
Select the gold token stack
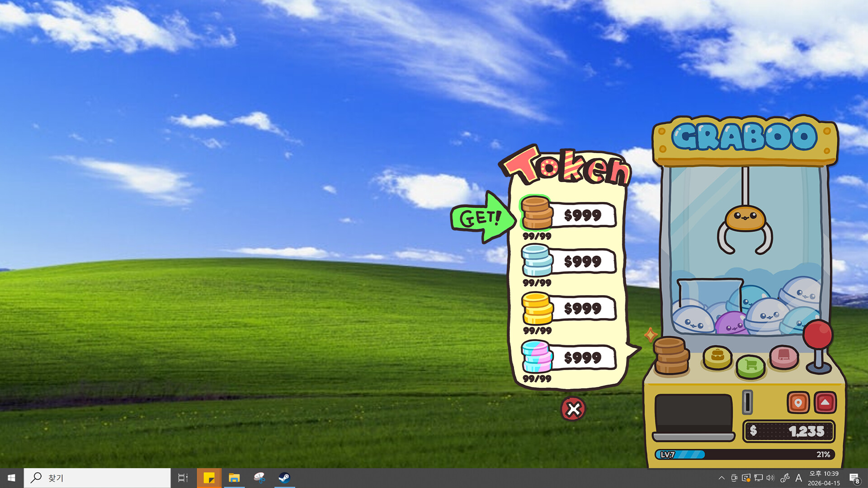pyautogui.click(x=537, y=308)
